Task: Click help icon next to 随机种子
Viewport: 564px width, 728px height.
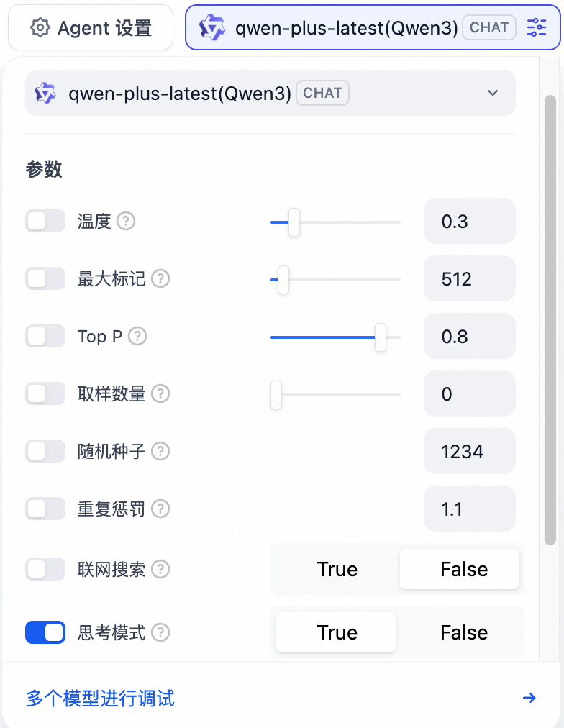Action: (x=160, y=452)
